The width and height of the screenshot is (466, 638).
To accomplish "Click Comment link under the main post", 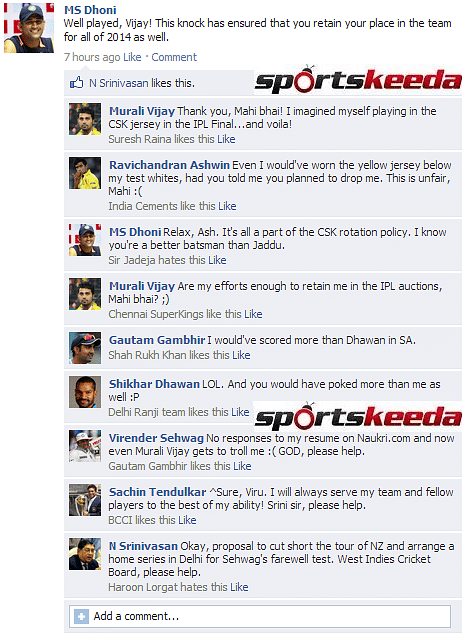I will 174,57.
